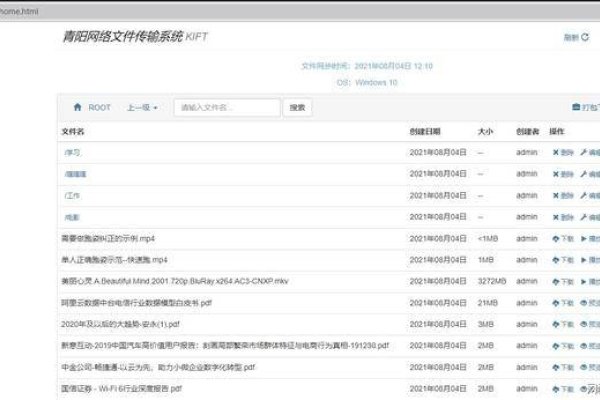This screenshot has width=600, height=400.
Task: Click the wrench edit icon for /工作
Action: point(584,196)
